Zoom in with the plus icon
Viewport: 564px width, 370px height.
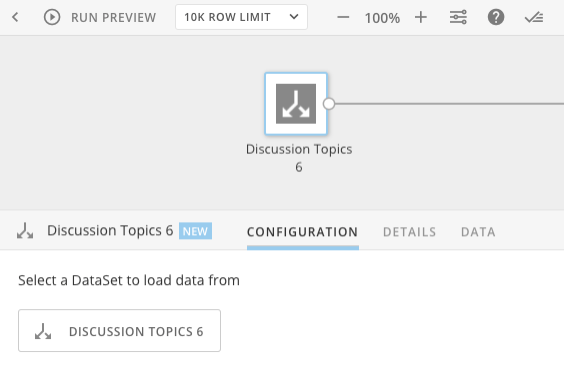tap(421, 17)
